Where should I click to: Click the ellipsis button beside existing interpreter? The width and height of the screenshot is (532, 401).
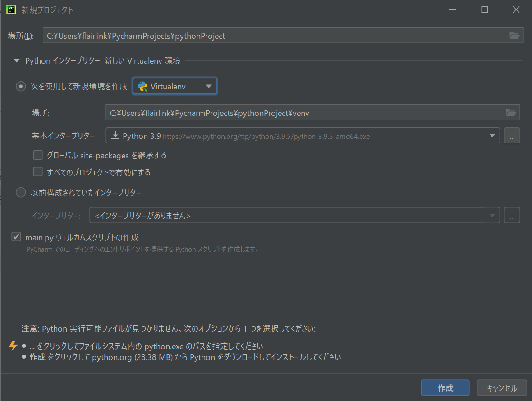(512, 215)
